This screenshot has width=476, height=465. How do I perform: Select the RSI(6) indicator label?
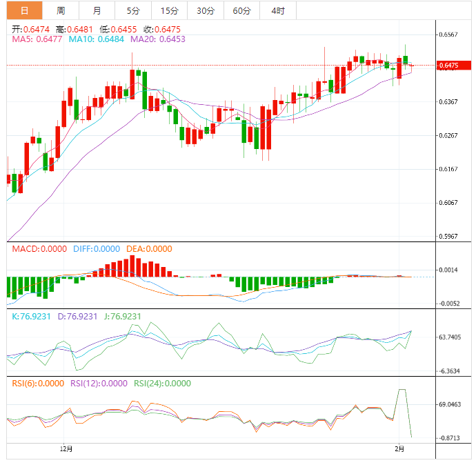[39, 384]
